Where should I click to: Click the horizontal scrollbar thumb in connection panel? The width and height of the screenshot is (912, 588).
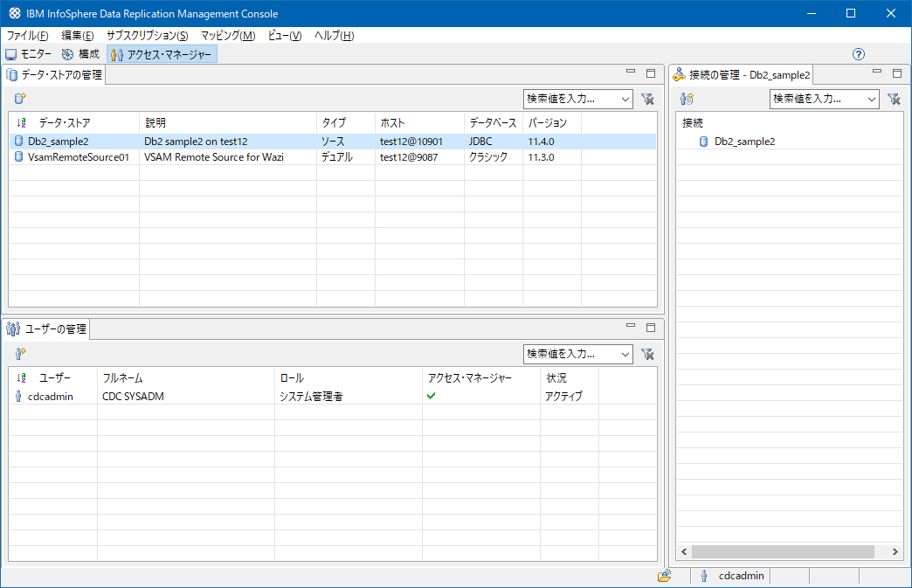[x=783, y=551]
